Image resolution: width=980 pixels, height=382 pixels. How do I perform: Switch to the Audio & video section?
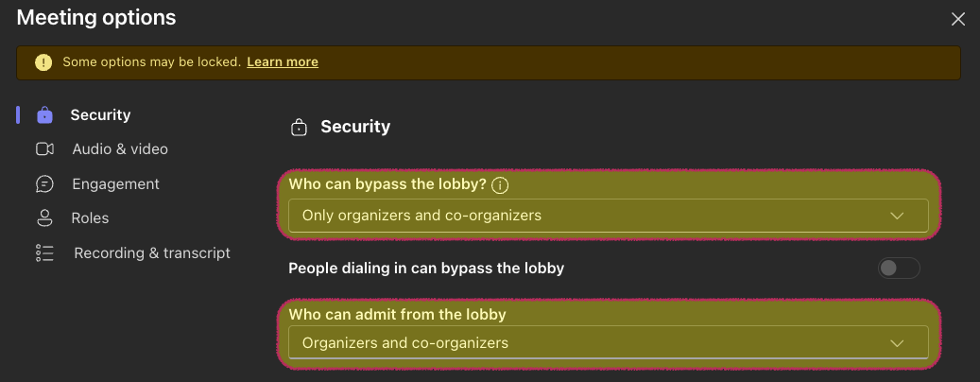point(120,149)
